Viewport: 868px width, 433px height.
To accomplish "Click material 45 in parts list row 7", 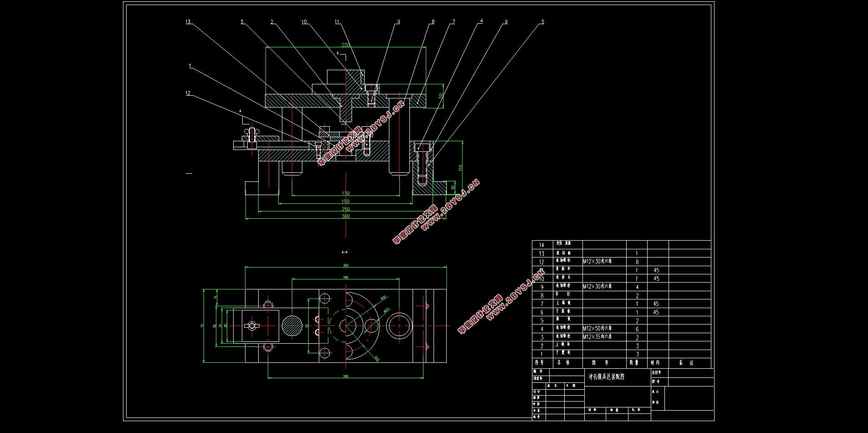I will click(656, 304).
